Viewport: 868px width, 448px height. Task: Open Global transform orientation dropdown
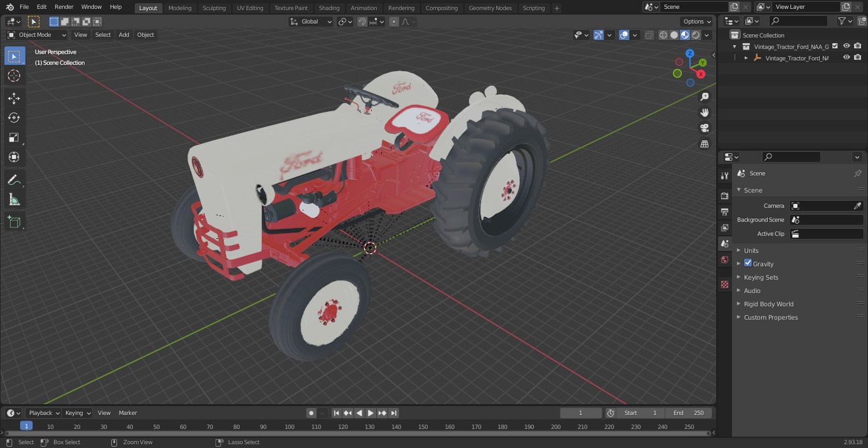pos(311,22)
